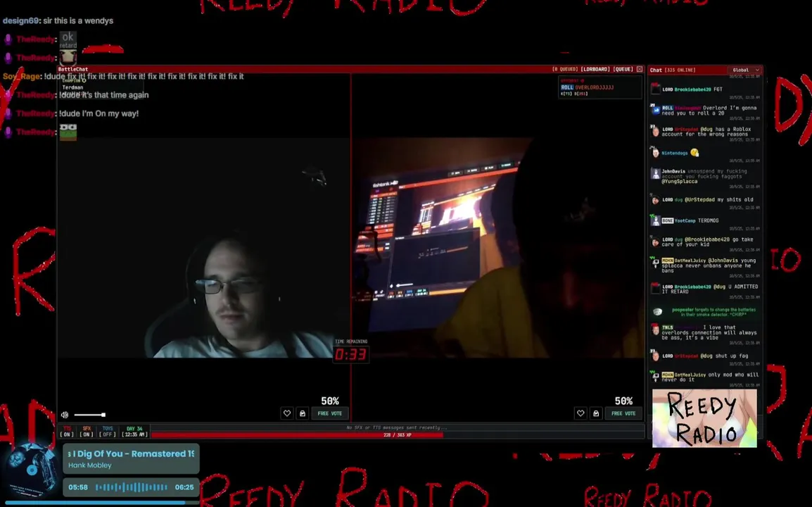This screenshot has height=507, width=812.
Task: Toggle the TOYS [OFF] setting
Action: coord(108,432)
